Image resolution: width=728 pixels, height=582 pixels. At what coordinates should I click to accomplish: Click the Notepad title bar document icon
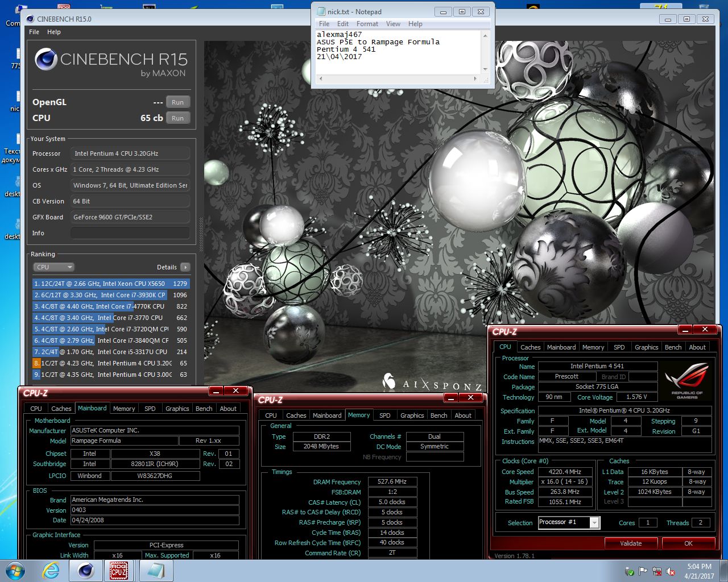click(x=320, y=11)
